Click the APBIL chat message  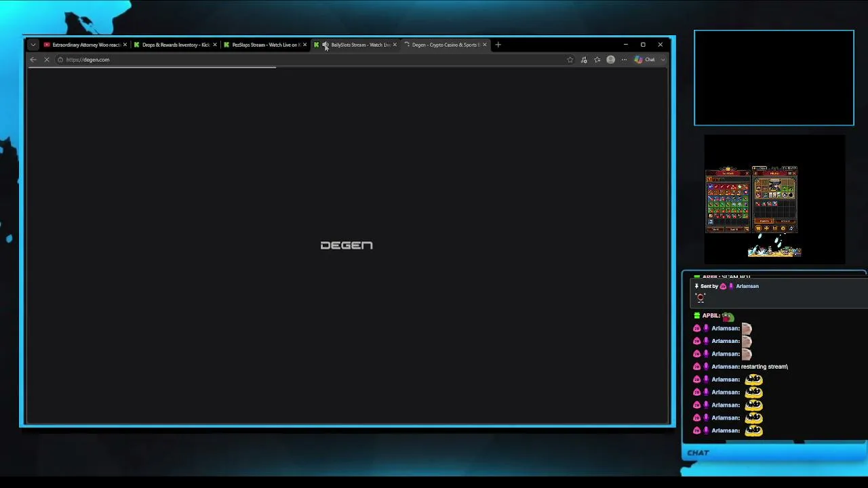coord(715,316)
